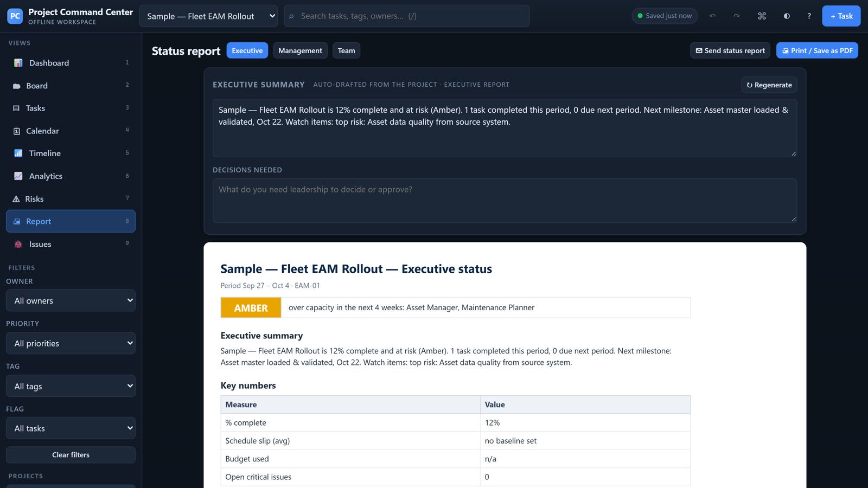Switch to the Executive report tab

(x=247, y=50)
